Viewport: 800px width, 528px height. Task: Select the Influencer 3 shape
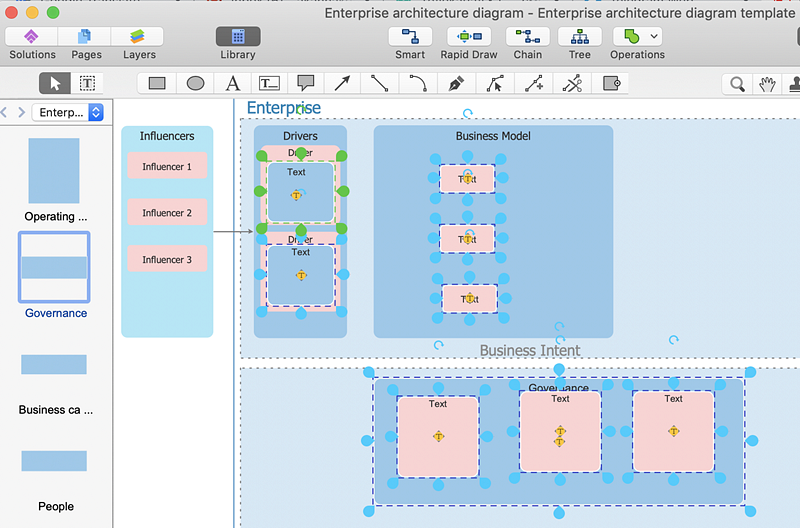point(167,260)
